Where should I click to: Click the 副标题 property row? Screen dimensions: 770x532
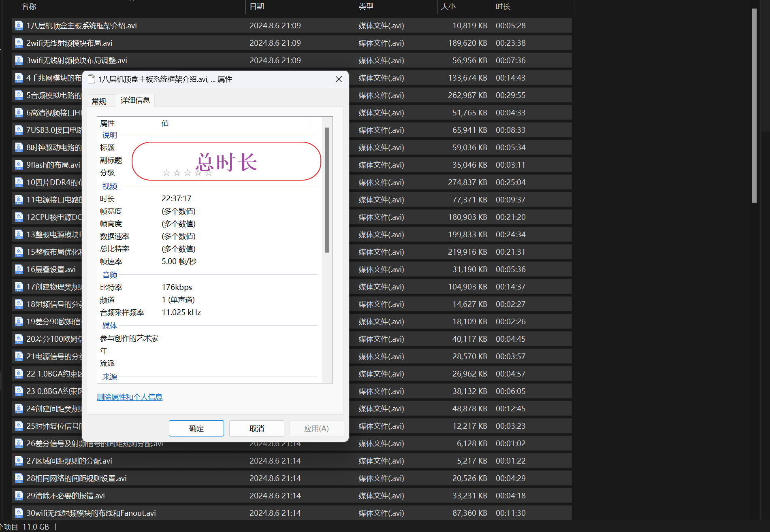coord(208,160)
